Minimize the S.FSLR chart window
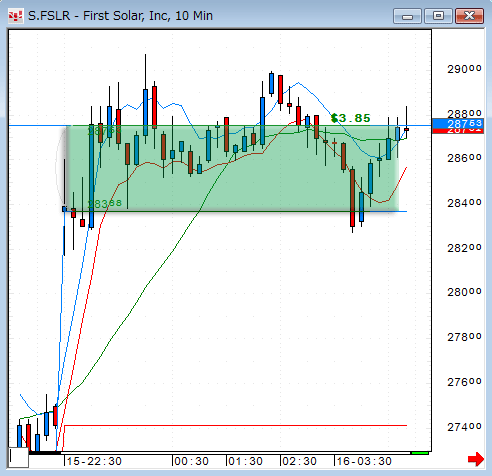 407,16
